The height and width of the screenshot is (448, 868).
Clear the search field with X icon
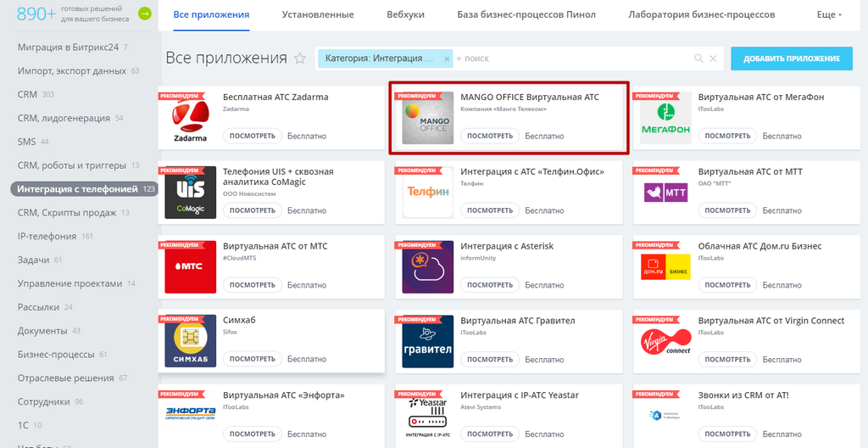(713, 59)
